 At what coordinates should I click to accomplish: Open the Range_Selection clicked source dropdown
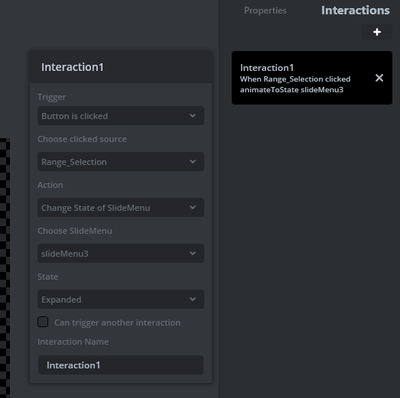[121, 162]
